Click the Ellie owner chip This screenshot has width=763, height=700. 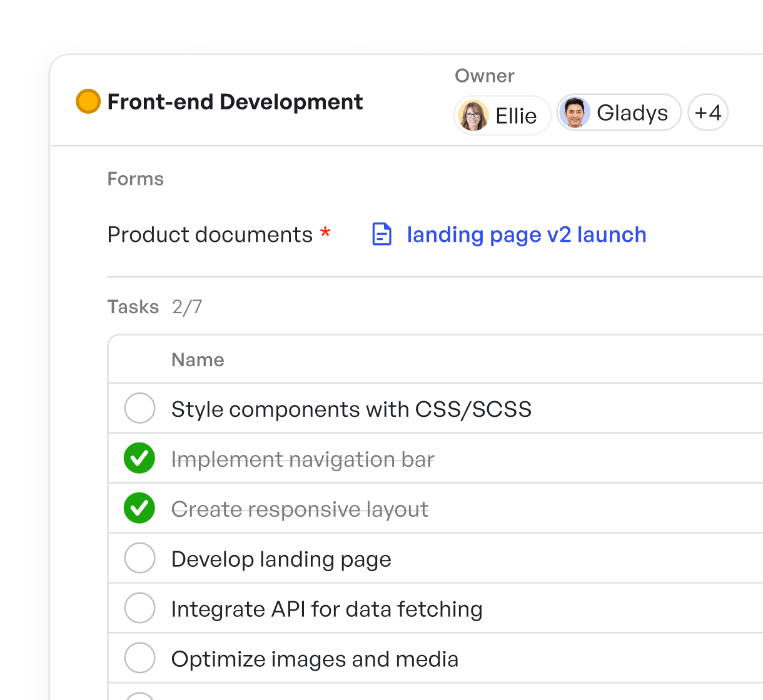pyautogui.click(x=502, y=116)
